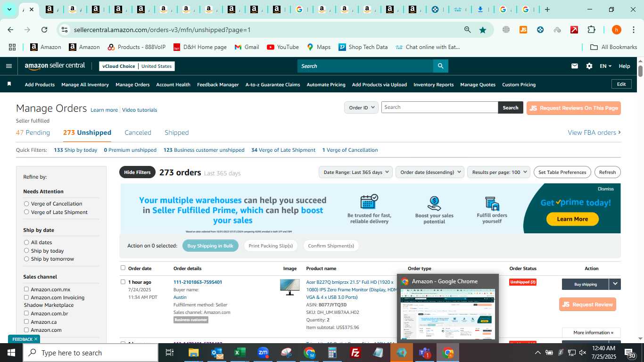Screen dimensions: 644x362
Task: Open Seller Central settings gear
Action: click(589, 66)
